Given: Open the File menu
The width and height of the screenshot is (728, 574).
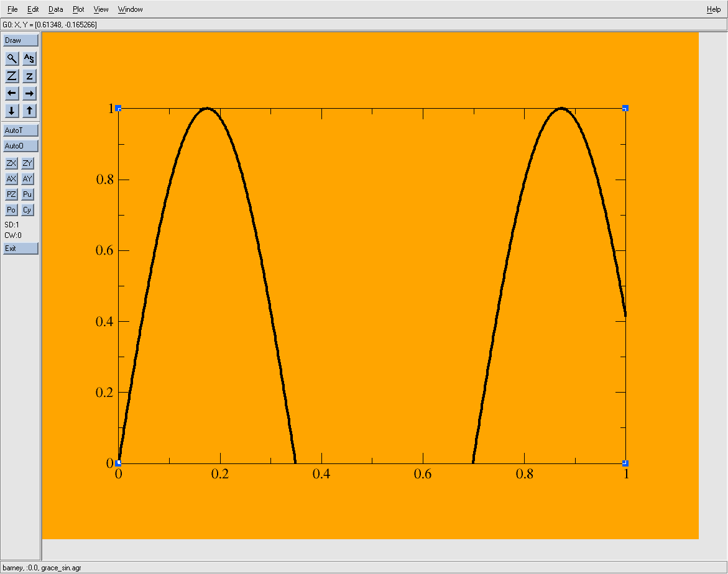Looking at the screenshot, I should pyautogui.click(x=12, y=9).
